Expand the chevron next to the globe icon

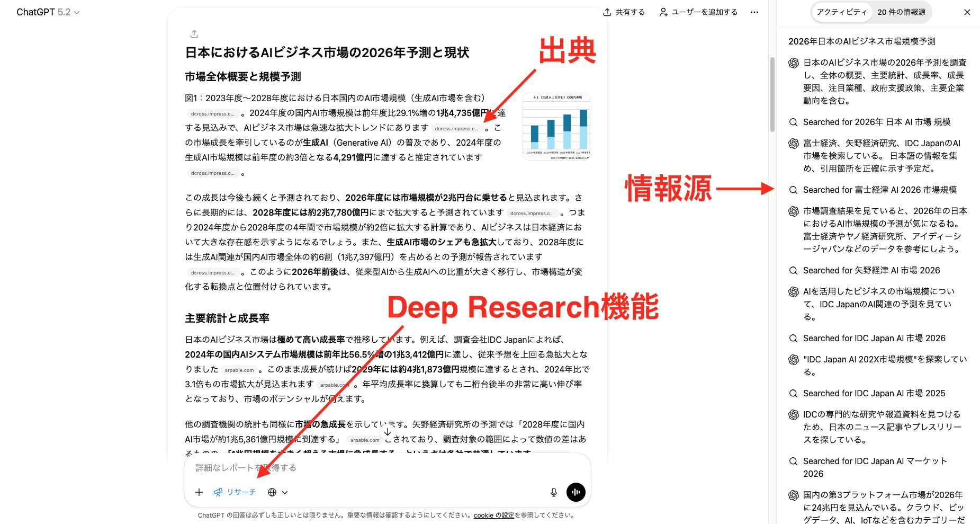tap(284, 492)
